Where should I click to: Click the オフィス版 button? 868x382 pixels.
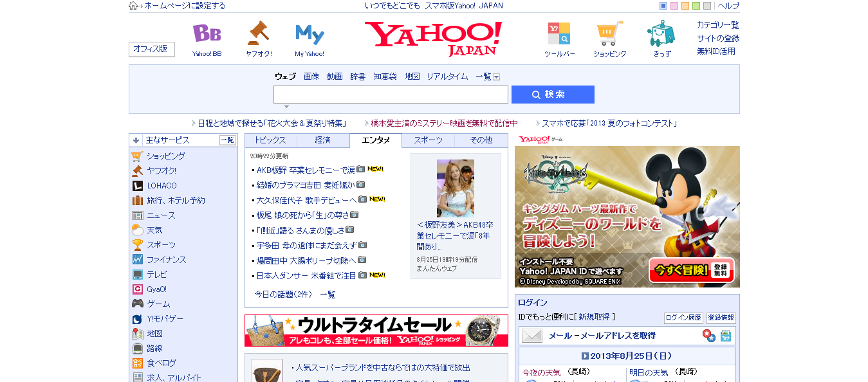(152, 49)
